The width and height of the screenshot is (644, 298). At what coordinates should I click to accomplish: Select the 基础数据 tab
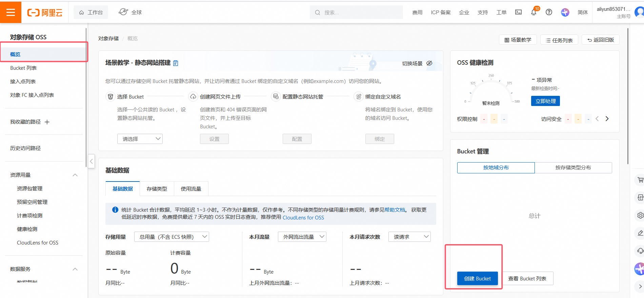pos(123,189)
